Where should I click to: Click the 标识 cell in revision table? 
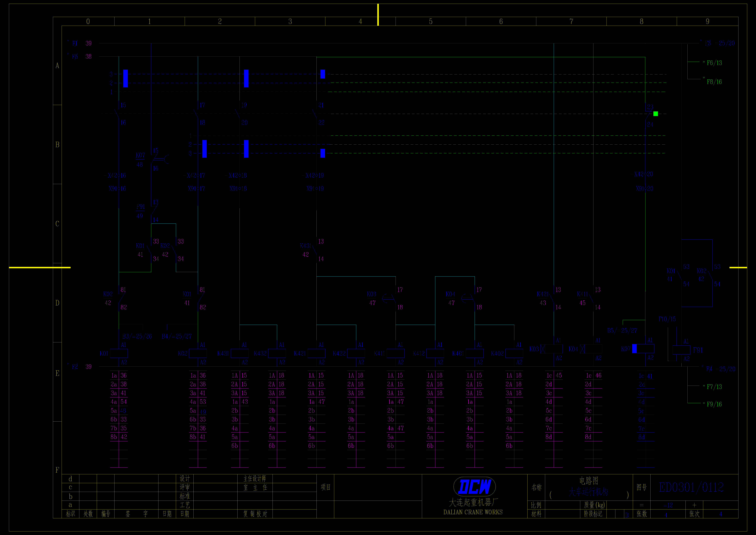[70, 514]
